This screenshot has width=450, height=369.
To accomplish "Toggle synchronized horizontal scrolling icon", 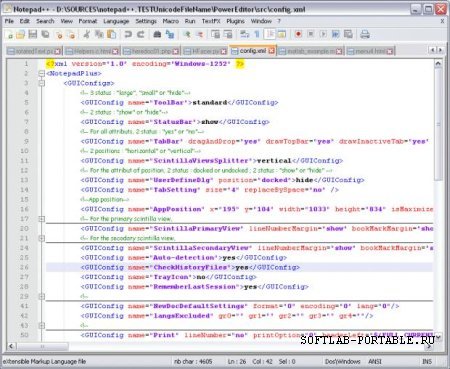I will [x=228, y=34].
